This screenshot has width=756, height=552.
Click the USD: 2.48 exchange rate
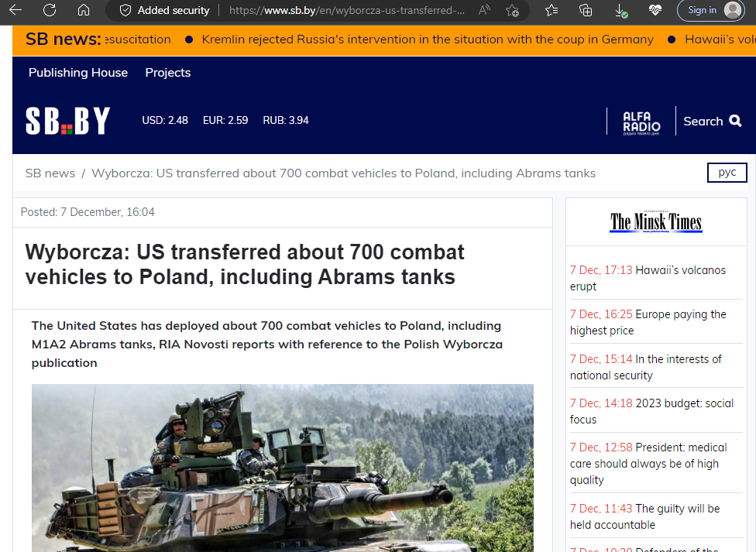[x=165, y=120]
